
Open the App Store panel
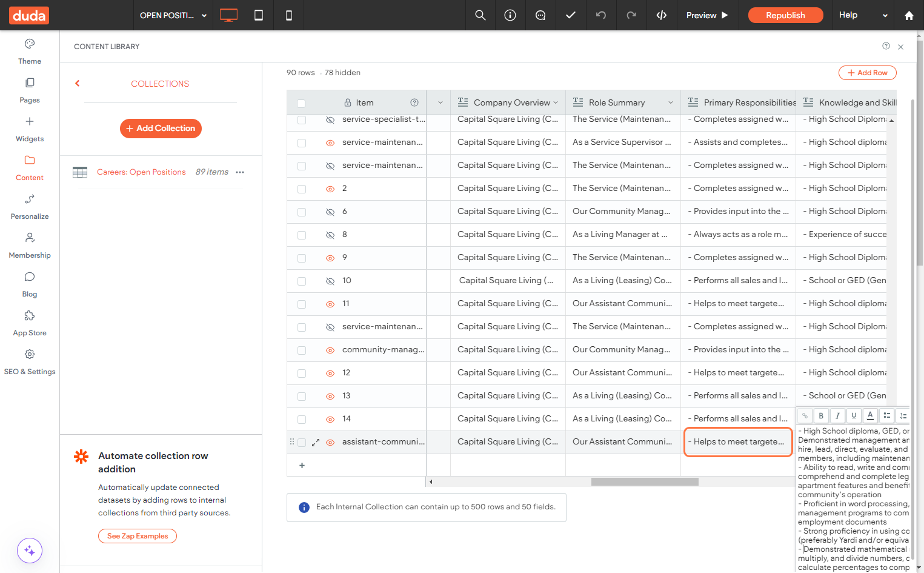pyautogui.click(x=30, y=323)
